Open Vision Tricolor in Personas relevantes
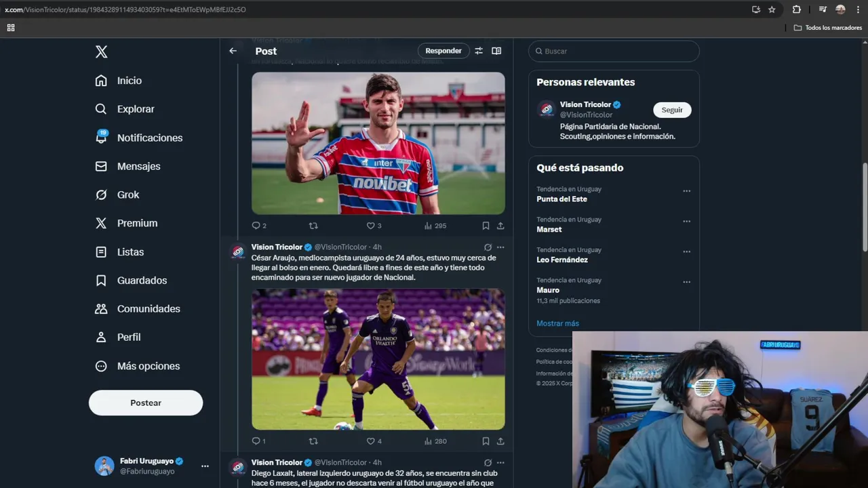868x488 pixels. [x=586, y=104]
